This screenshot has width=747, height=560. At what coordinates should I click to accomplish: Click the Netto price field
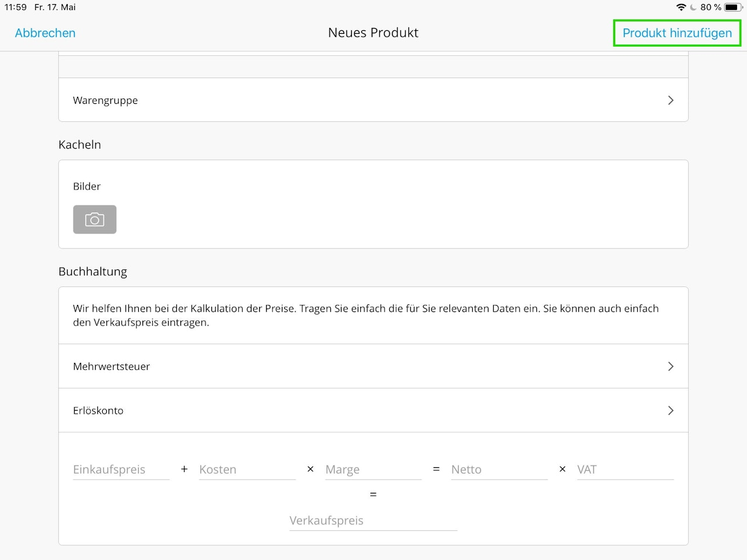499,470
